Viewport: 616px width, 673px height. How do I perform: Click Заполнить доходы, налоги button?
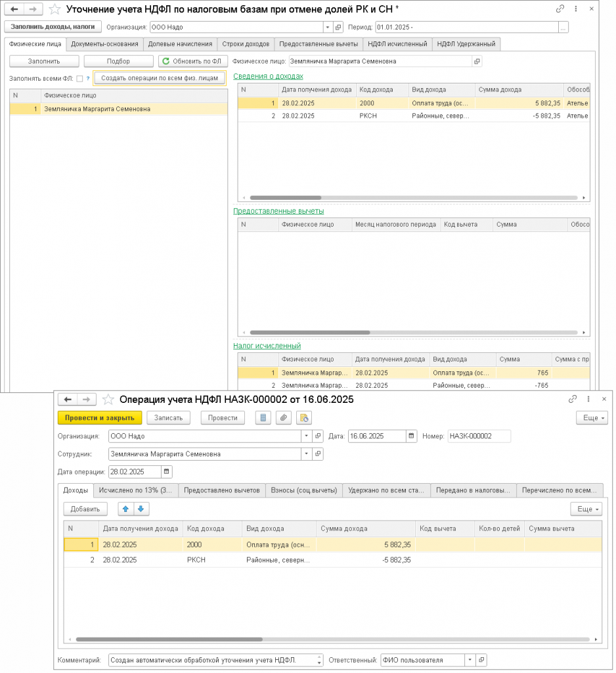pyautogui.click(x=53, y=26)
